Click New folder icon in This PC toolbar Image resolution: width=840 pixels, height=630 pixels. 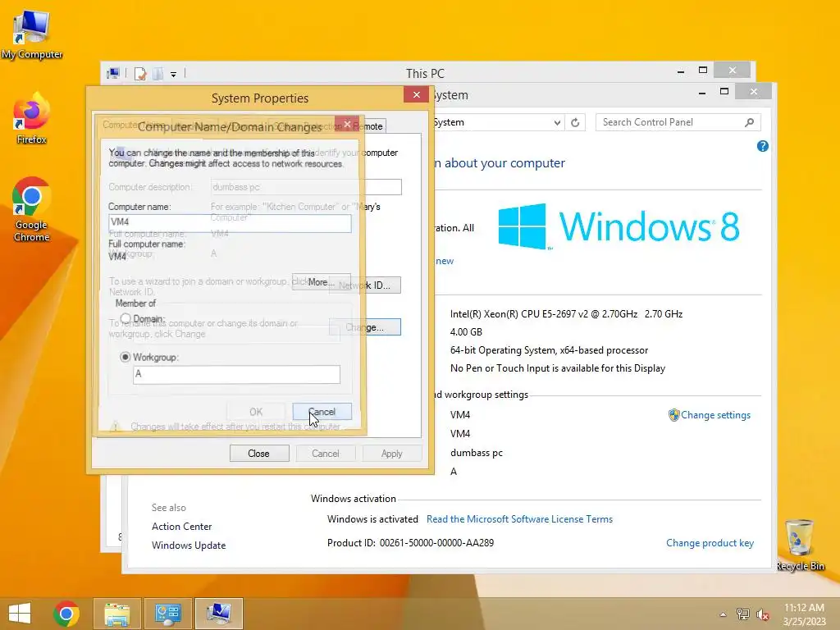[158, 73]
